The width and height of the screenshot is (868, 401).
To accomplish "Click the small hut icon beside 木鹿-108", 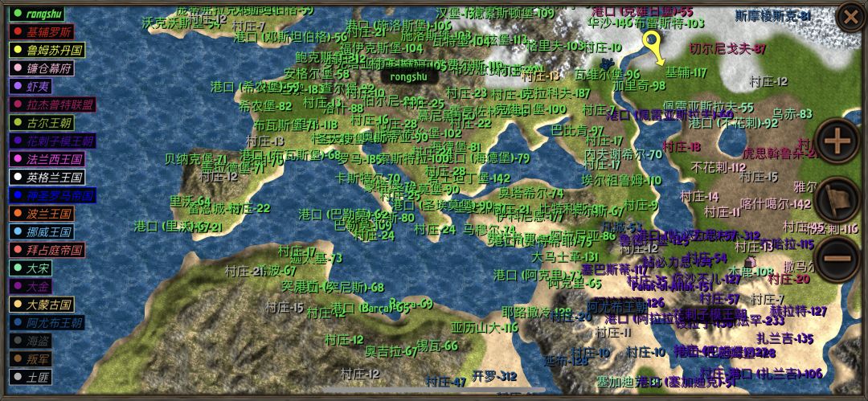I will (x=751, y=261).
